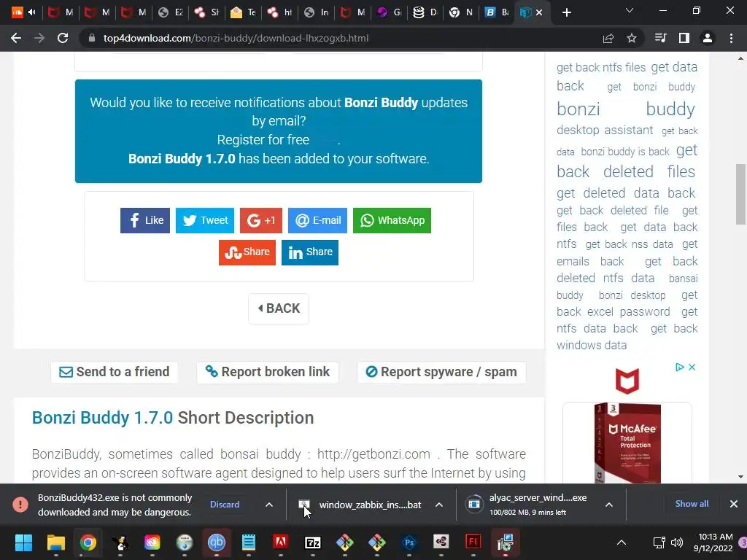Open File Explorer from the taskbar
This screenshot has width=747, height=560.
55,542
